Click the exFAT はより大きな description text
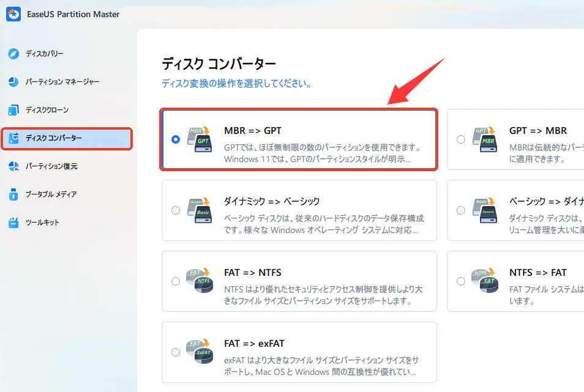This screenshot has height=392, width=584. (321, 366)
